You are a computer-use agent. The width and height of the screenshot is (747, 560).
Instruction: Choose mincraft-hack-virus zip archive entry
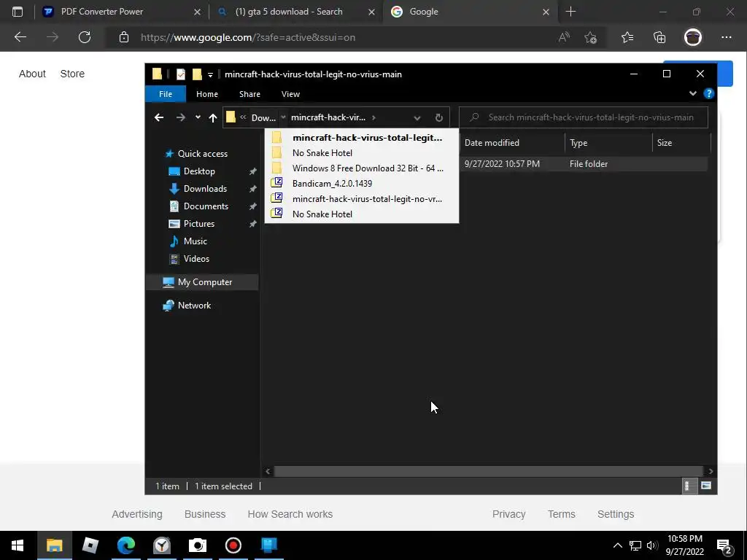(x=361, y=198)
